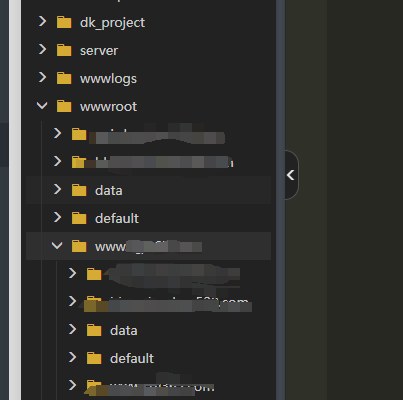Expand the dk_project folder chevron
This screenshot has width=403, height=400.
coord(42,22)
